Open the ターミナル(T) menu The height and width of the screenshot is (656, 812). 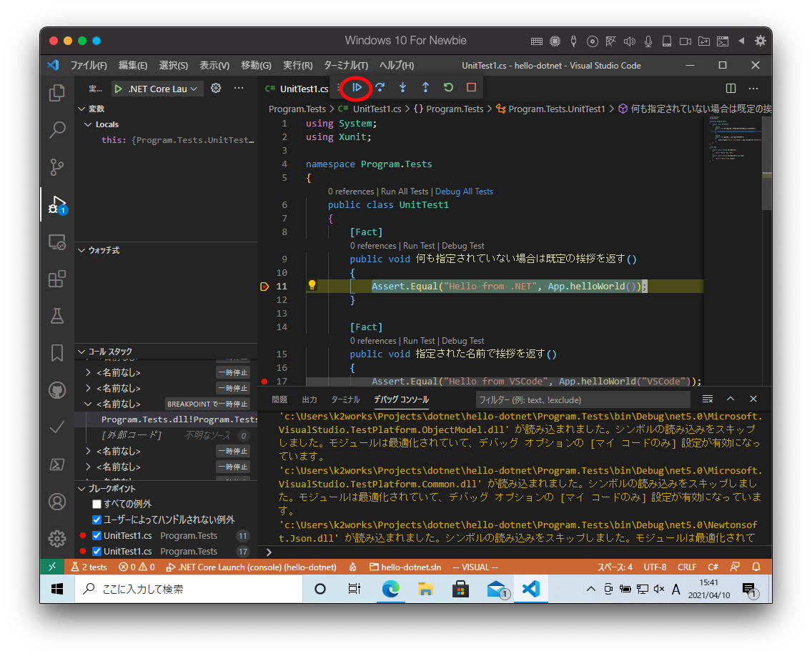tap(346, 66)
